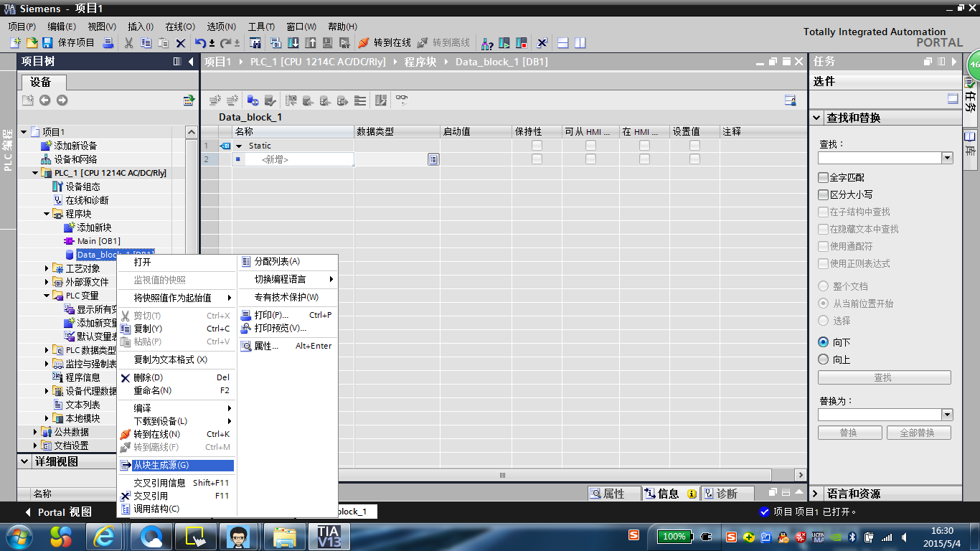Click the go online icon
This screenshot has height=551, width=980.
click(x=364, y=43)
